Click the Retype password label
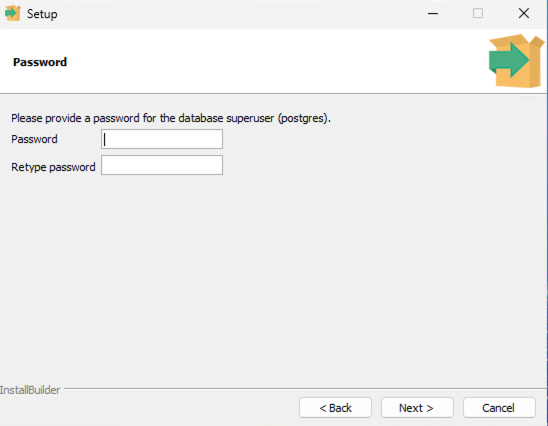The width and height of the screenshot is (548, 426). [x=53, y=167]
